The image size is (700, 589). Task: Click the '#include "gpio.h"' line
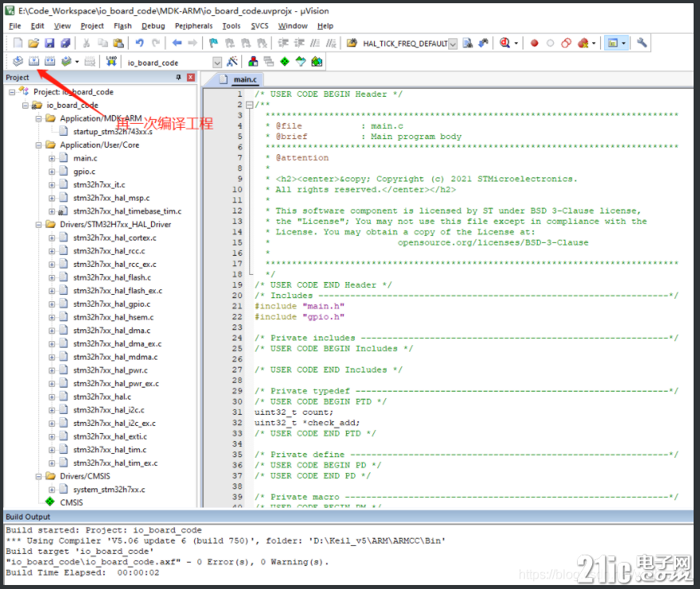coord(300,316)
